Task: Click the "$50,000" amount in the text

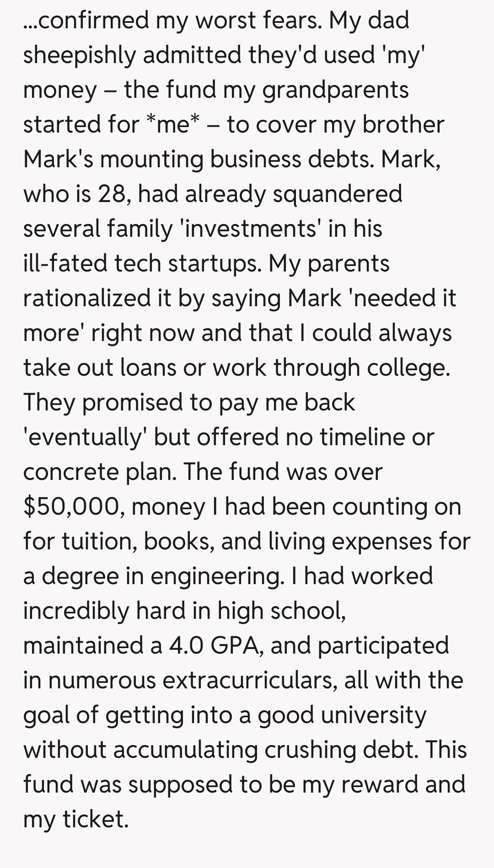Action: 73,506
